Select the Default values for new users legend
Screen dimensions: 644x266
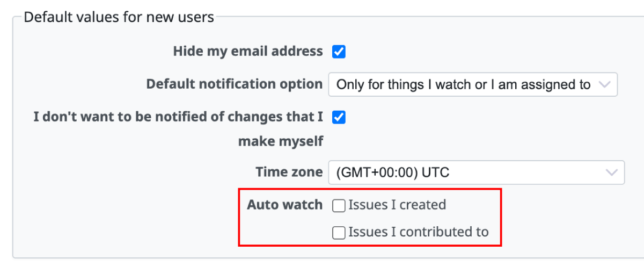coord(119,17)
